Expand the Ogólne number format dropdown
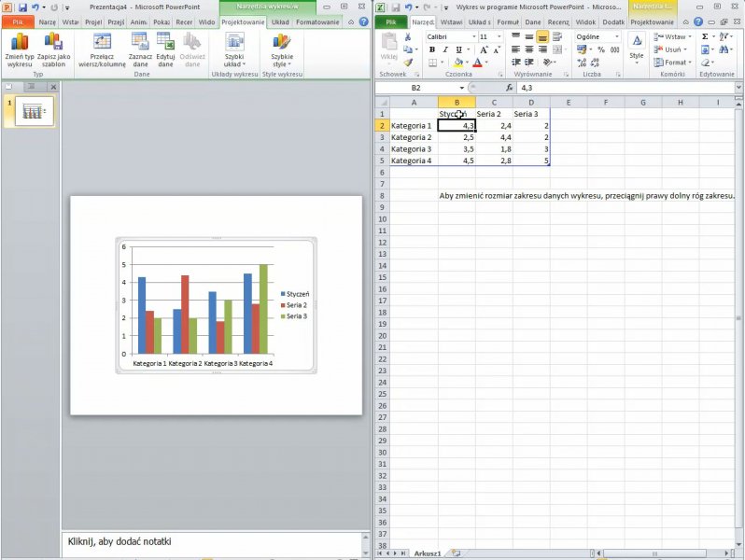Screen dimensions: 745x560 (617, 36)
